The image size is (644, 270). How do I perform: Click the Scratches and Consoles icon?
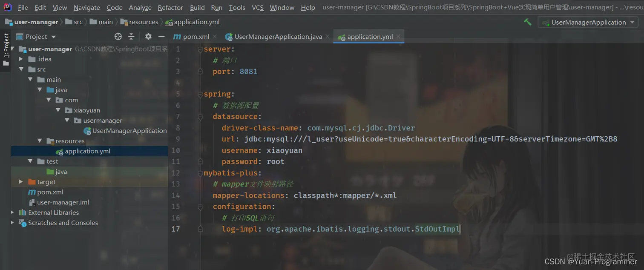(x=23, y=223)
